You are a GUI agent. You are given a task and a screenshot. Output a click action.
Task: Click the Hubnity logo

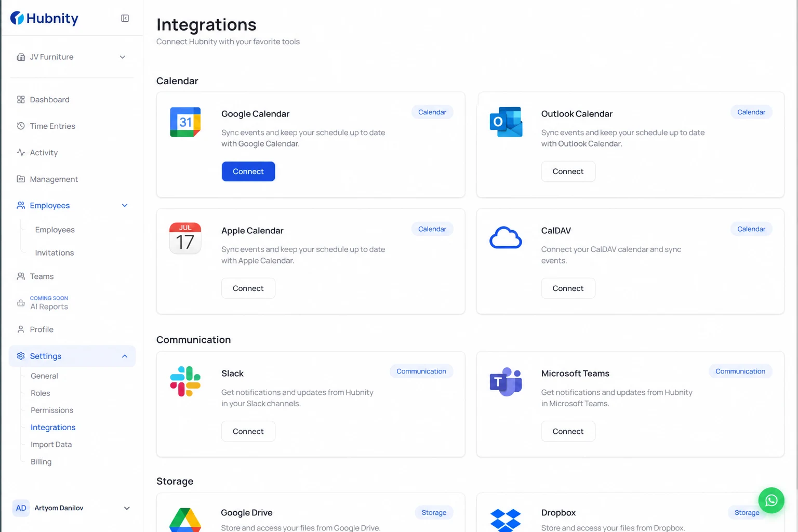[x=44, y=18]
